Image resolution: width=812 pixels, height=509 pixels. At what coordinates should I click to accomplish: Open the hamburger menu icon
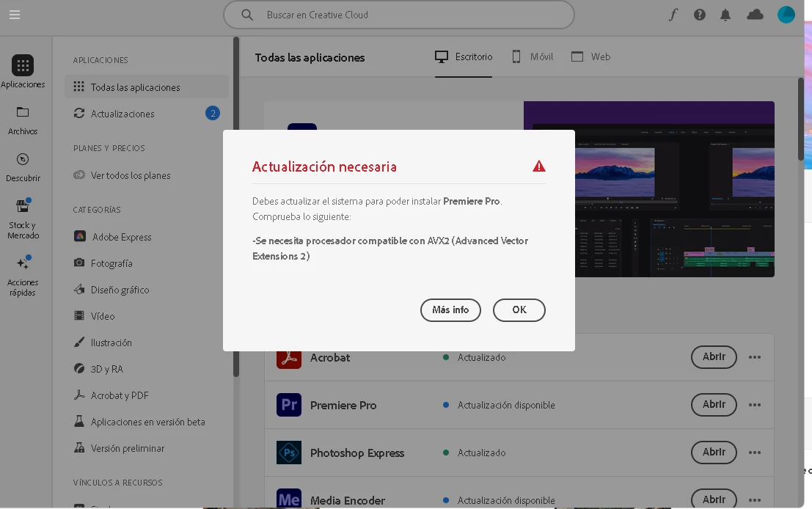[x=15, y=15]
